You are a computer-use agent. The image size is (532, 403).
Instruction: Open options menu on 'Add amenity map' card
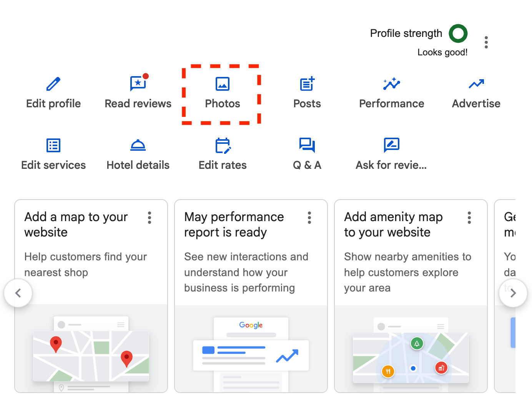pos(469,218)
